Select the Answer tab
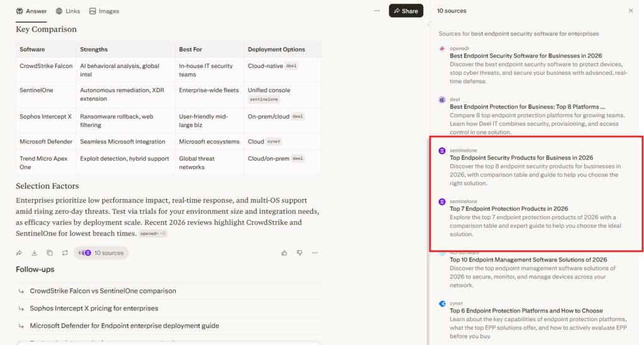 coord(31,11)
